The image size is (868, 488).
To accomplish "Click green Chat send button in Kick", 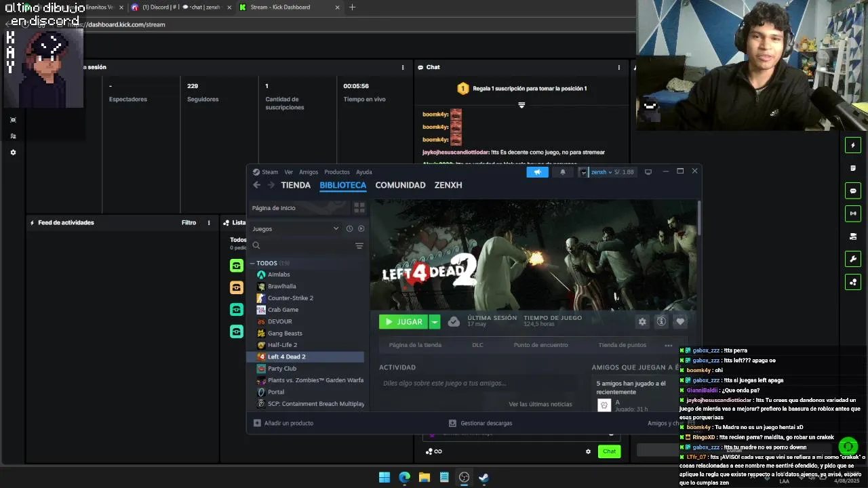I will (x=610, y=451).
